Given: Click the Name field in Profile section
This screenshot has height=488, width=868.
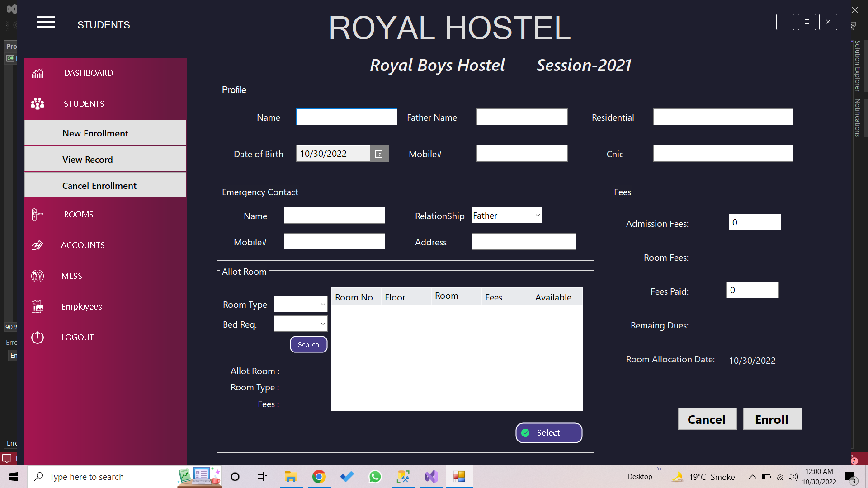Looking at the screenshot, I should [x=346, y=117].
